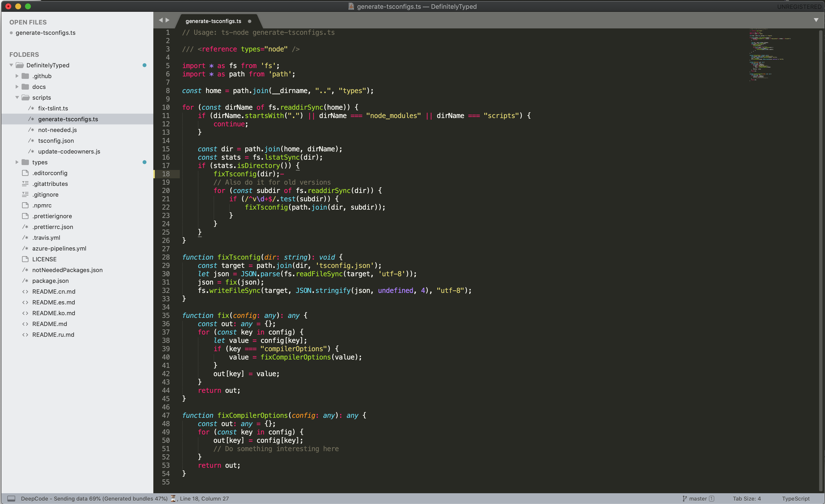
Task: Click the code icon beside package.json
Action: (25, 281)
